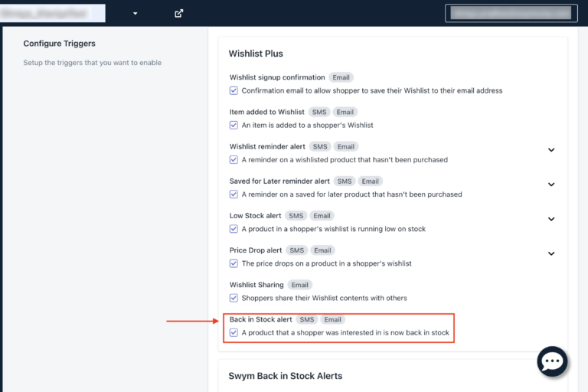Image resolution: width=588 pixels, height=392 pixels.
Task: Click 'The price drops on a product' description
Action: [327, 263]
